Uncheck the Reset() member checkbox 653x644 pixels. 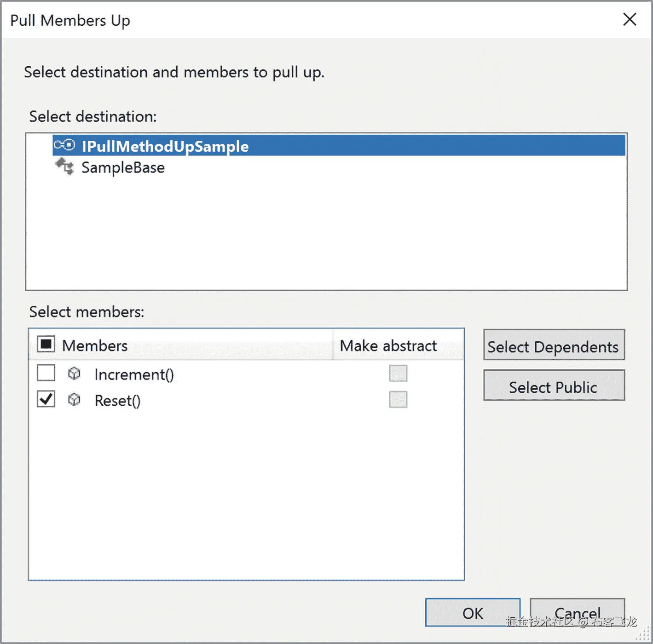(46, 399)
